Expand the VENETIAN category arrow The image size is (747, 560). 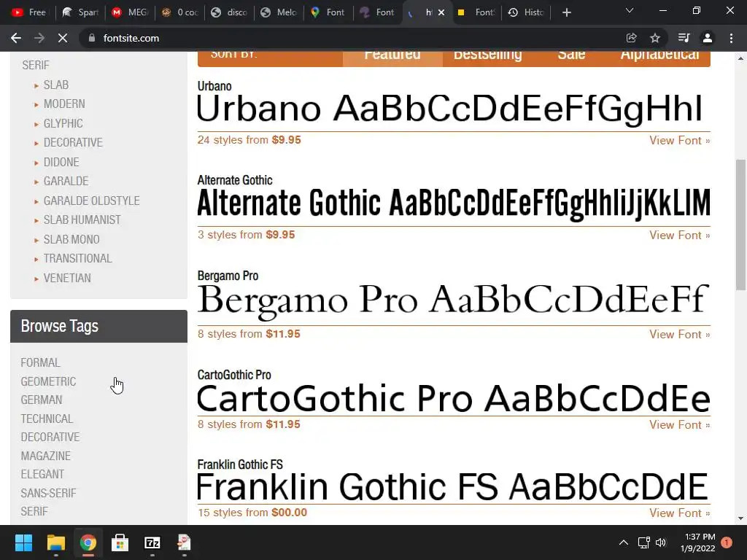pos(36,279)
